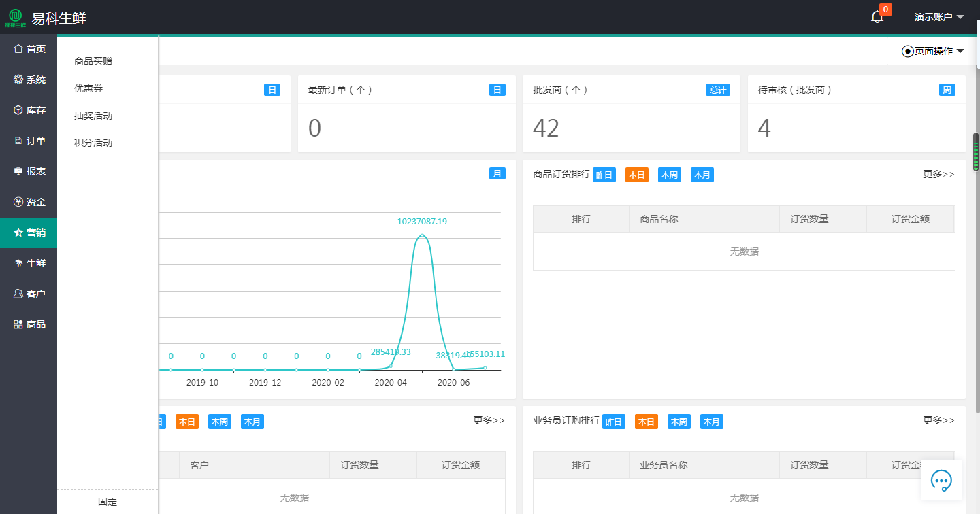Toggle 本周 filter in bottom-left ranking panel

point(219,422)
